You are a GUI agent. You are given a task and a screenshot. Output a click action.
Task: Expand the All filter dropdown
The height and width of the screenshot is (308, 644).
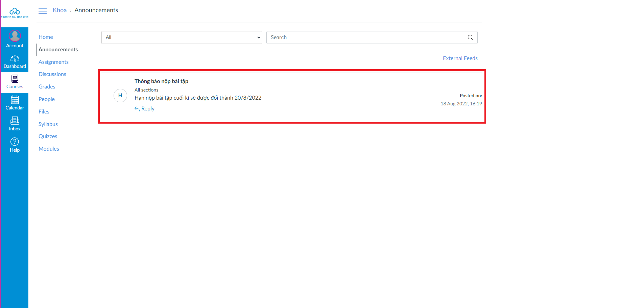tap(182, 37)
